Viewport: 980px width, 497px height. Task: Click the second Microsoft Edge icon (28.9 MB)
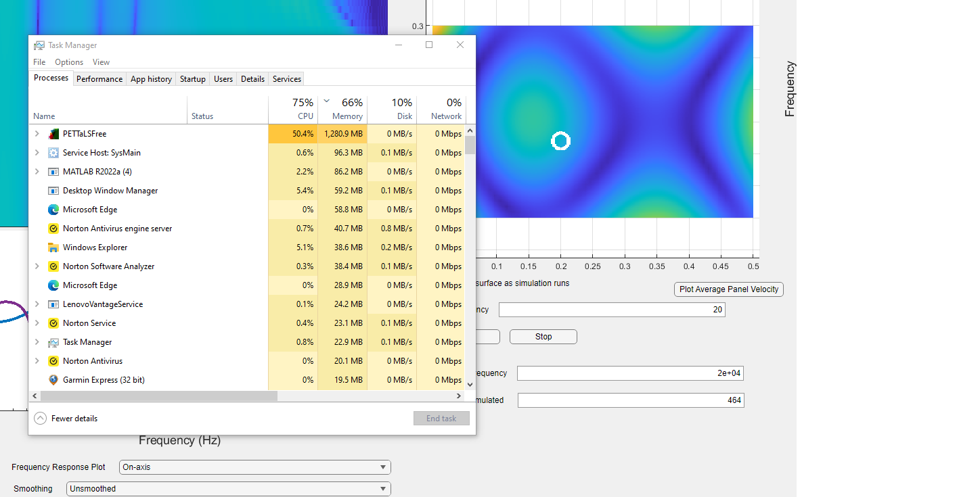pyautogui.click(x=53, y=285)
